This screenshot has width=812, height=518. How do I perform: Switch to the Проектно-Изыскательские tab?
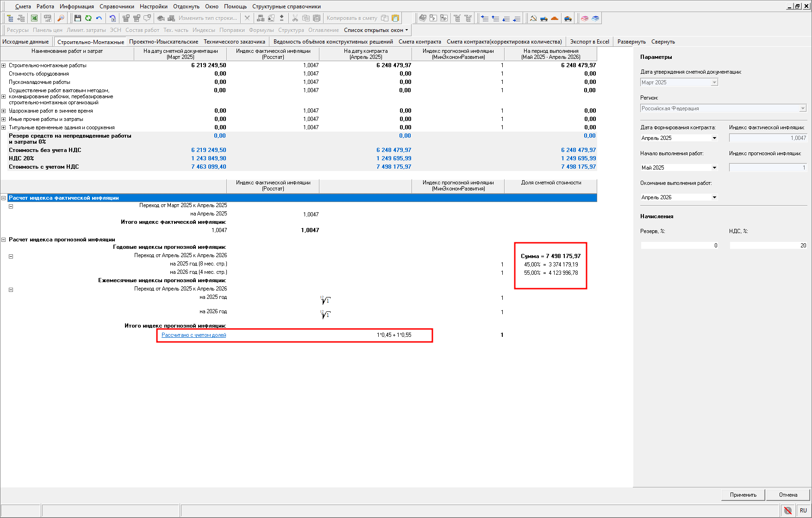coord(163,42)
